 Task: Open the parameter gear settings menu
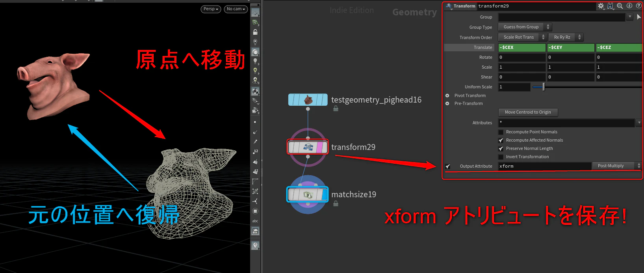pos(601,6)
